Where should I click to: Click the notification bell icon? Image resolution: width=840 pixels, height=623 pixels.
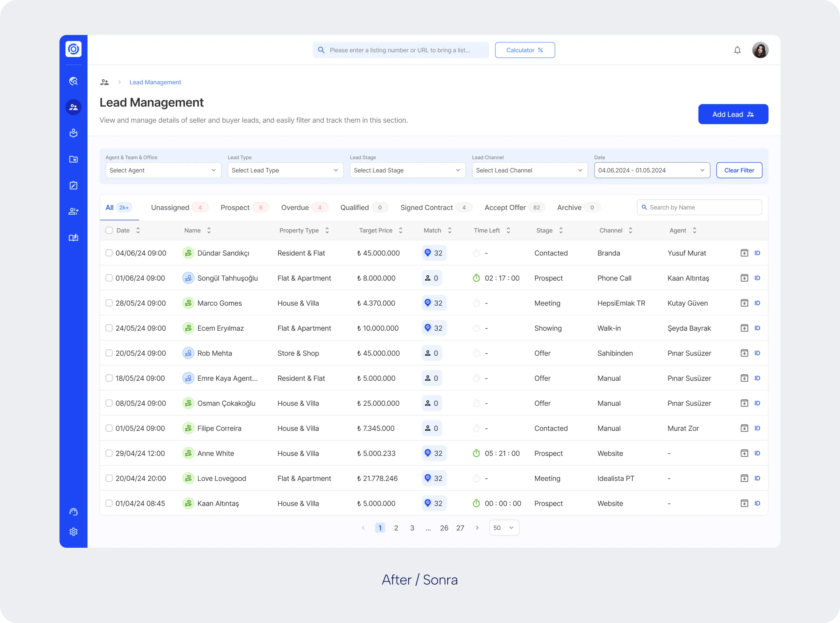pos(737,50)
